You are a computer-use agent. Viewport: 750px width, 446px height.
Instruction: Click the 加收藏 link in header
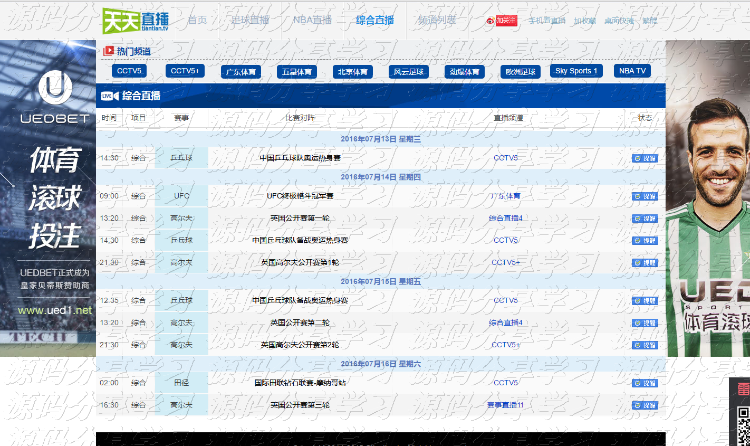tap(585, 21)
